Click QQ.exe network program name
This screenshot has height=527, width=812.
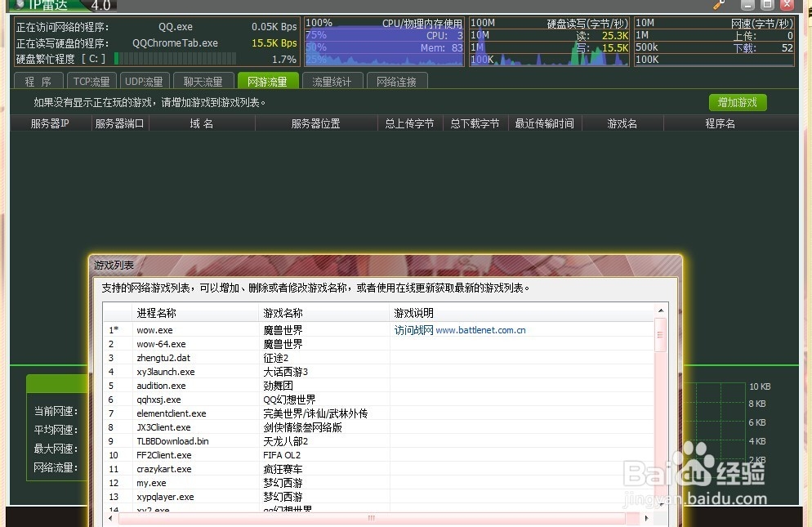click(x=176, y=27)
